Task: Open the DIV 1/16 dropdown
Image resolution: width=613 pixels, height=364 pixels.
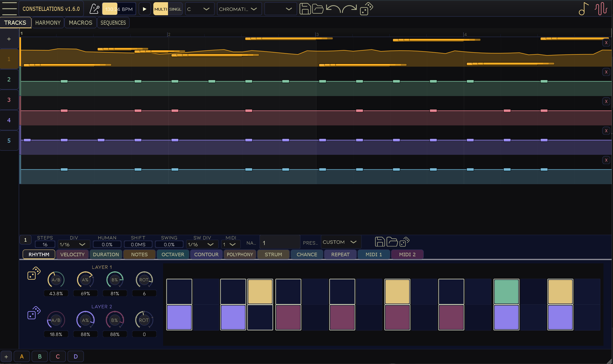Action: [x=74, y=244]
